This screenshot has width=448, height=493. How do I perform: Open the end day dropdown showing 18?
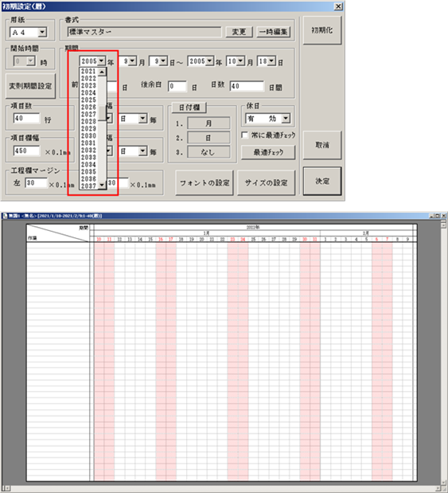272,61
